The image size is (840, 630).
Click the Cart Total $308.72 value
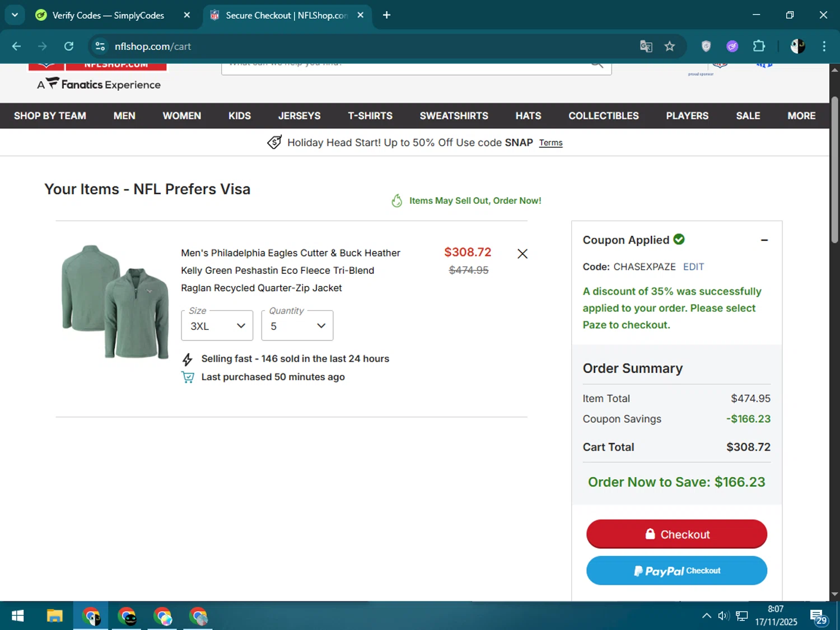point(748,447)
